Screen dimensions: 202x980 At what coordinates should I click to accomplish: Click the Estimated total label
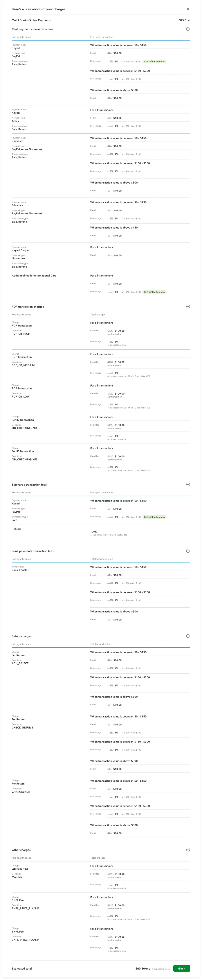click(x=22, y=969)
